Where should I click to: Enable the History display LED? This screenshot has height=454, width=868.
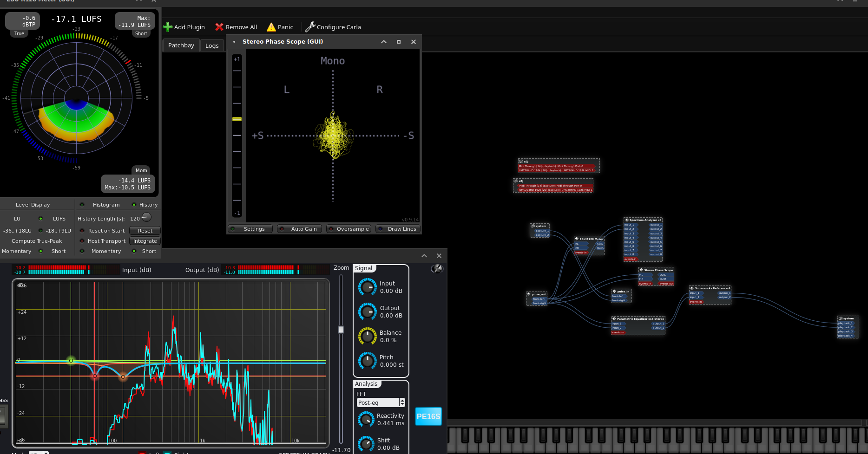click(134, 205)
